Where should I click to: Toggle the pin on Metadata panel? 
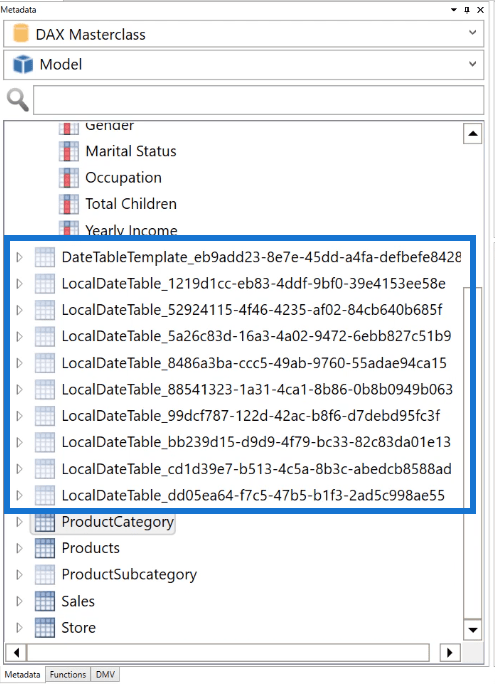(x=467, y=10)
